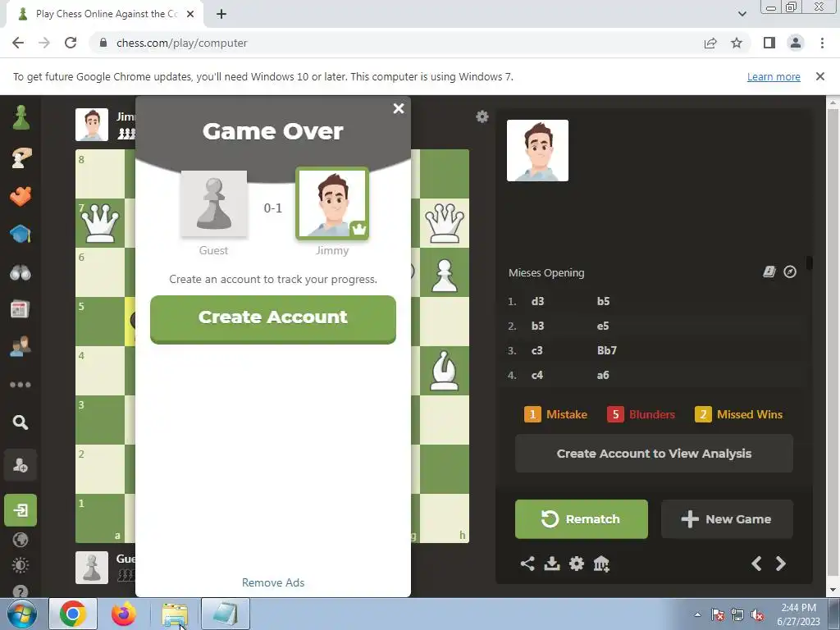This screenshot has height=630, width=840.
Task: Open the tab search dropdown chevron
Action: pyautogui.click(x=742, y=14)
